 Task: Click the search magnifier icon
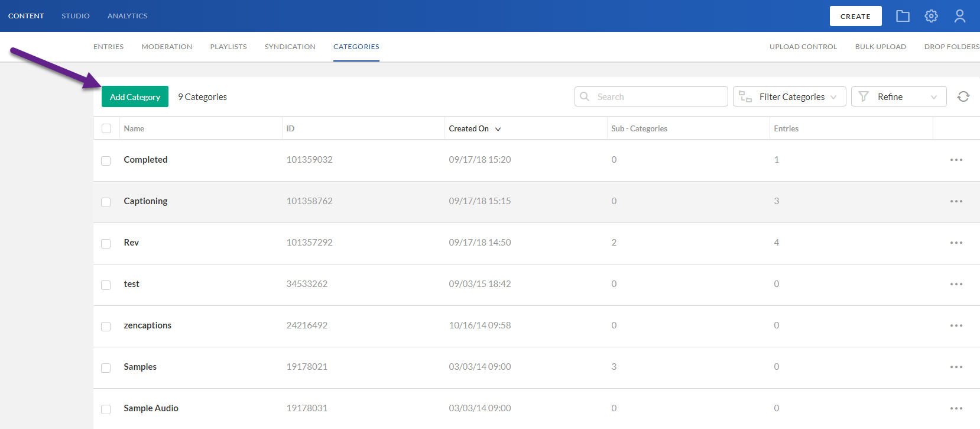[585, 96]
